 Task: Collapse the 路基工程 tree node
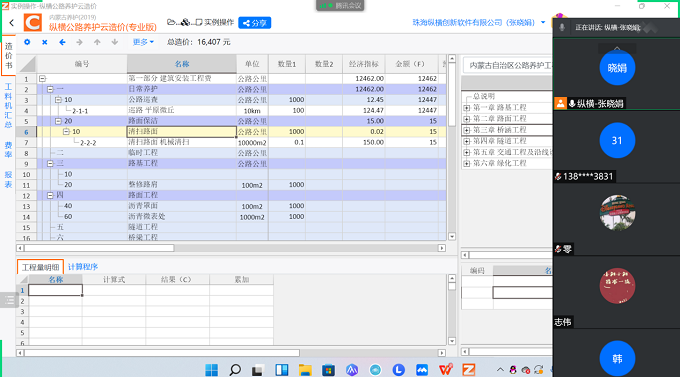(x=50, y=164)
